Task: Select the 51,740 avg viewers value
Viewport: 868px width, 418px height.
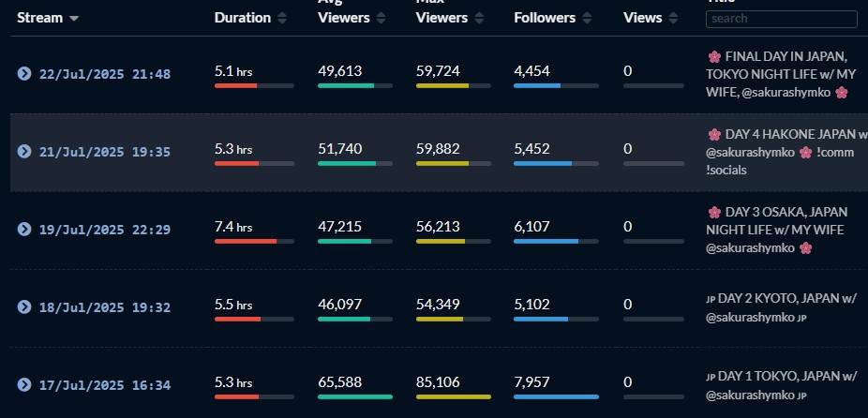Action: pos(340,148)
